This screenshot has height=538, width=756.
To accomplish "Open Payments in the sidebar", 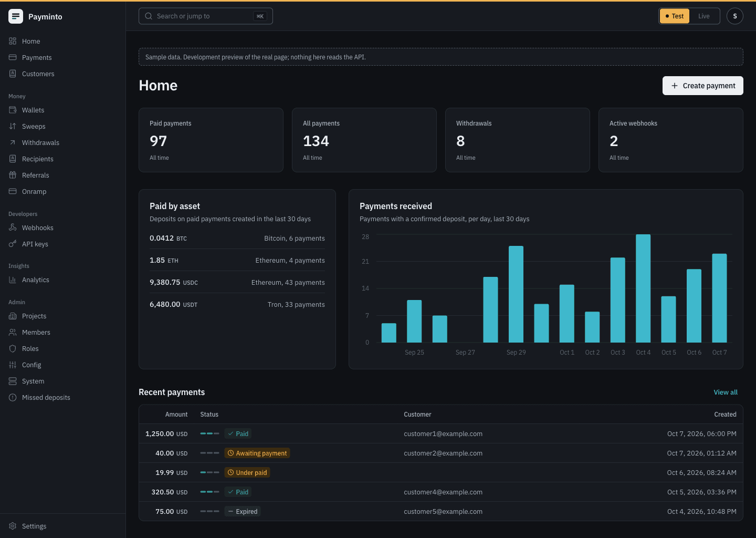I will click(x=63, y=57).
